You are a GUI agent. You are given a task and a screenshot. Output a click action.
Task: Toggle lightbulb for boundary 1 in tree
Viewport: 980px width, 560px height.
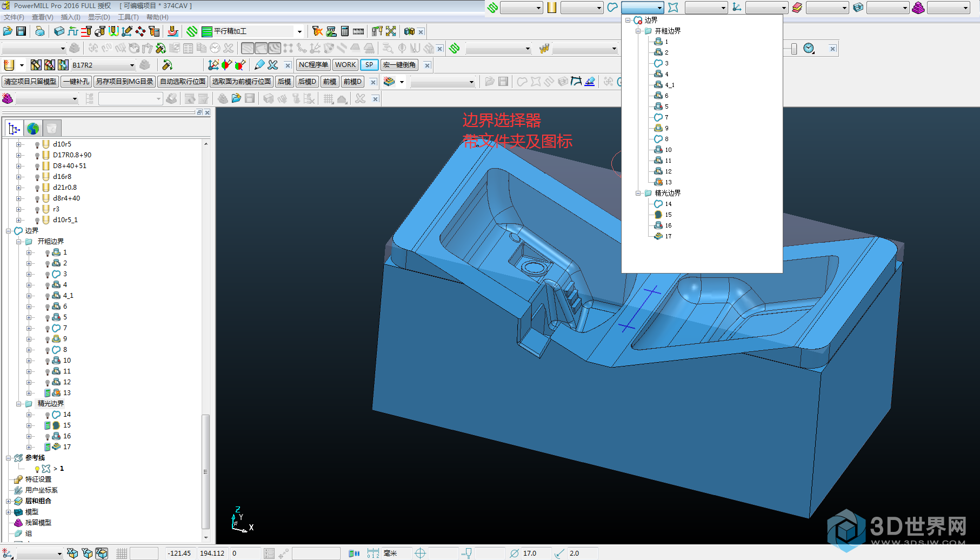[x=48, y=253]
